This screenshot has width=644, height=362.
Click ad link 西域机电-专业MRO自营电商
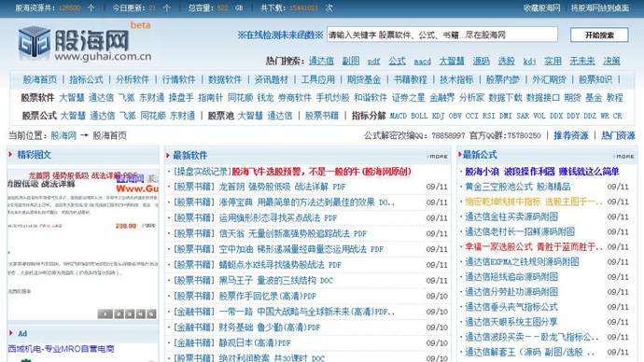coord(61,349)
